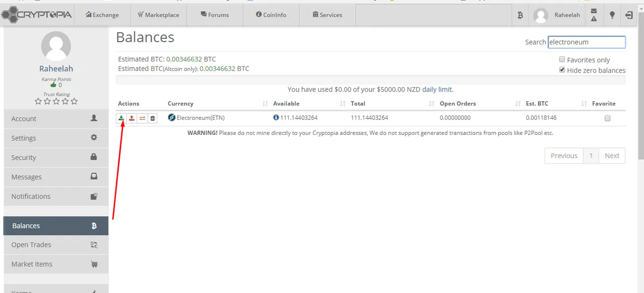The width and height of the screenshot is (644, 293).
Task: Open the envelope notifications icon in header
Action: tap(594, 11)
